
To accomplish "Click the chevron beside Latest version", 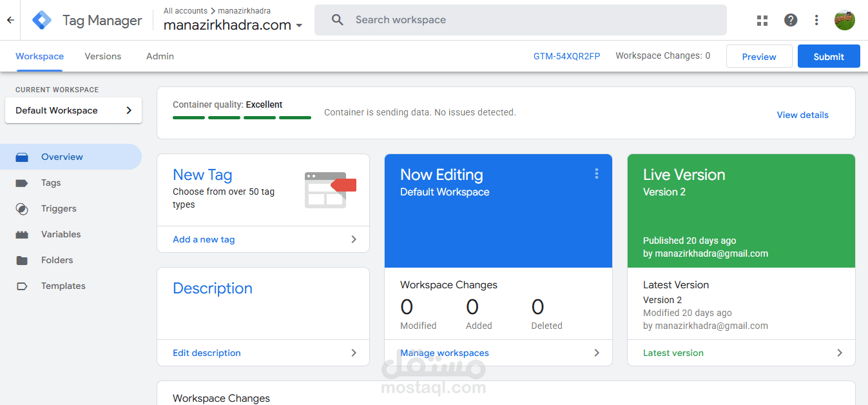I will 840,353.
